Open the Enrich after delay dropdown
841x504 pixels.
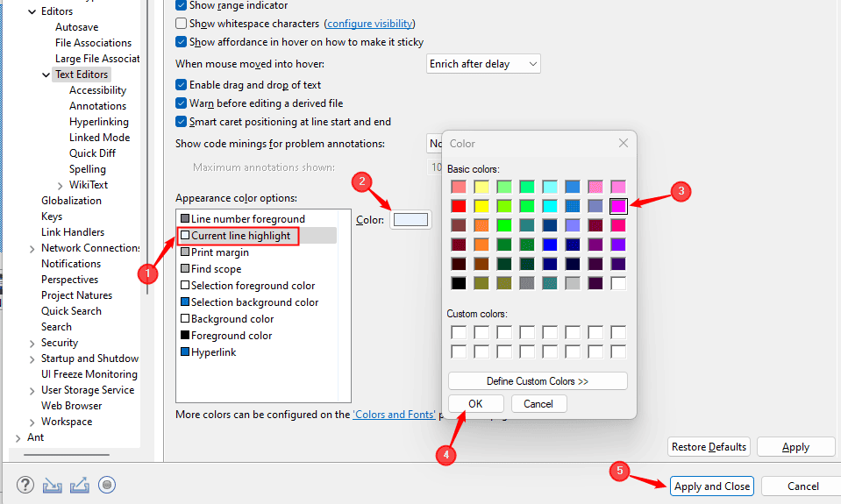click(x=483, y=64)
